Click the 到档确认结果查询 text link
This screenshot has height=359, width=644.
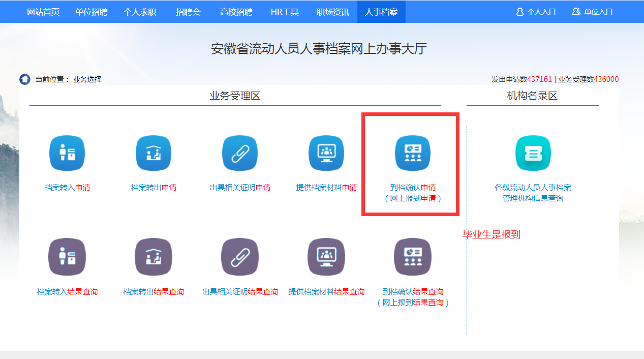click(413, 297)
